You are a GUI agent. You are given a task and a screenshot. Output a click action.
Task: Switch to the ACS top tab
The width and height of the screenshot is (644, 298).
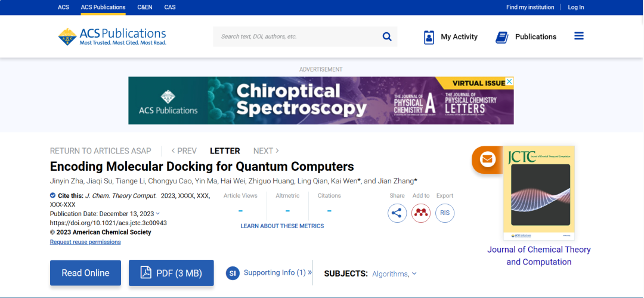(x=63, y=7)
